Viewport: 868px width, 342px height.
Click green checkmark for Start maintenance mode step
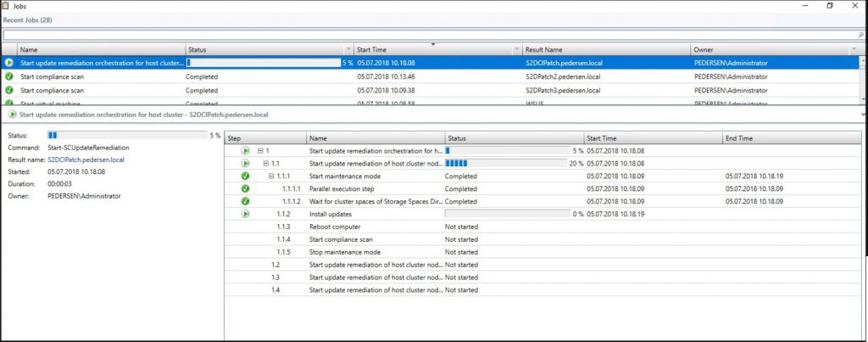[x=245, y=177]
